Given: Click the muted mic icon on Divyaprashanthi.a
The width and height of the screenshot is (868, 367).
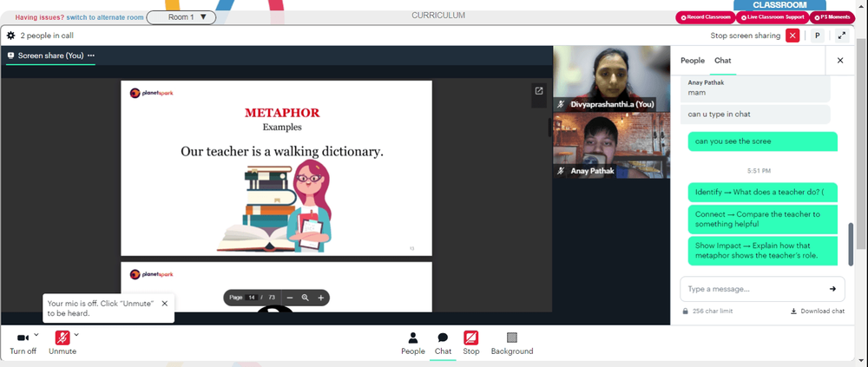Looking at the screenshot, I should point(562,104).
